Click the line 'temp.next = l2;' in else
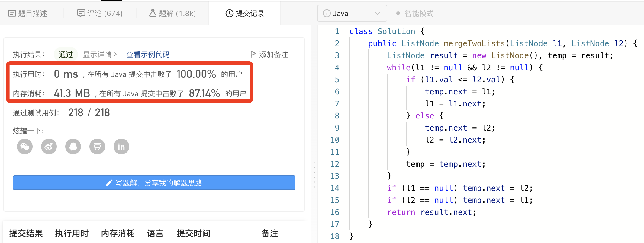 tap(460, 128)
